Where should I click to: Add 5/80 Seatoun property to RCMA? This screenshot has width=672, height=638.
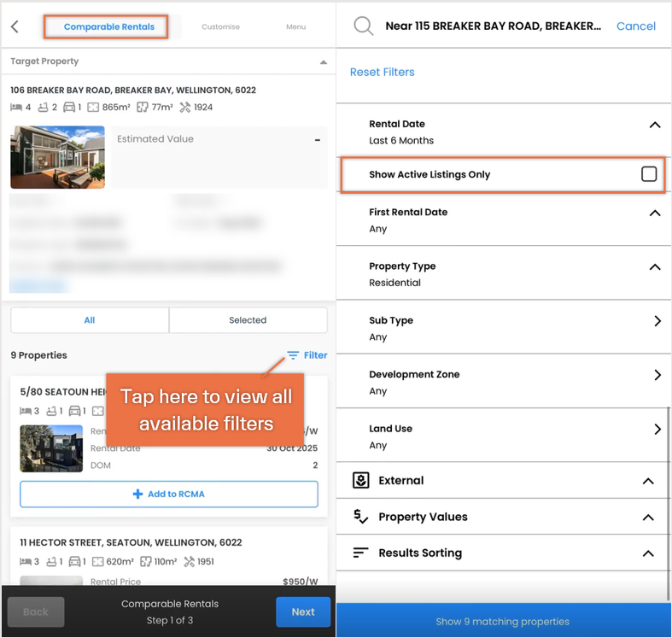click(x=169, y=494)
